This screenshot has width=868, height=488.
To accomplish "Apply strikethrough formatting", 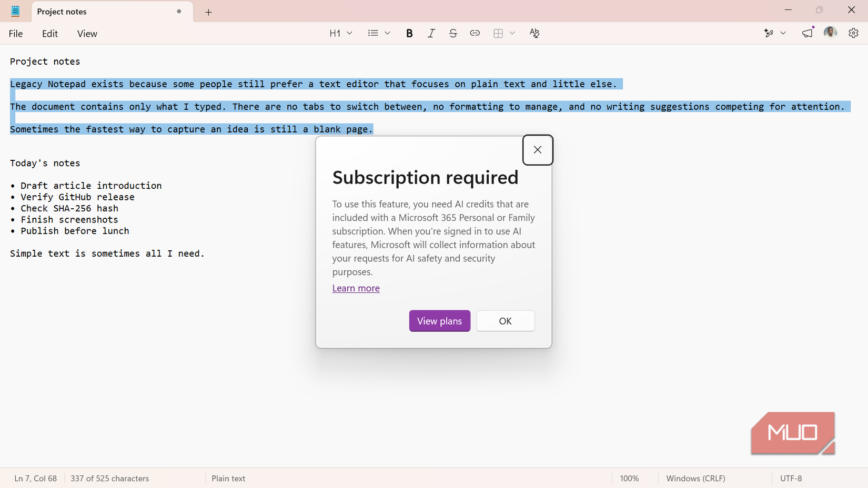I will (x=453, y=33).
